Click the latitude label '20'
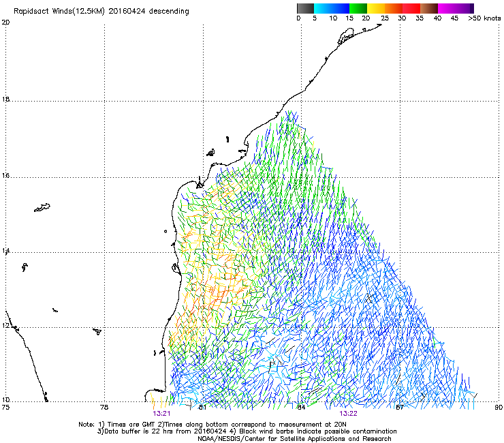This screenshot has width=504, height=443. 5,22
